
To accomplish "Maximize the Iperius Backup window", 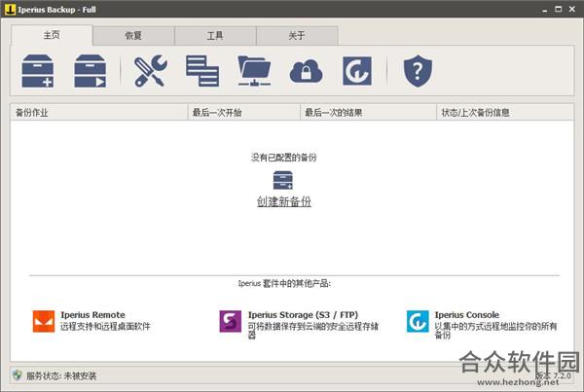I will 559,9.
